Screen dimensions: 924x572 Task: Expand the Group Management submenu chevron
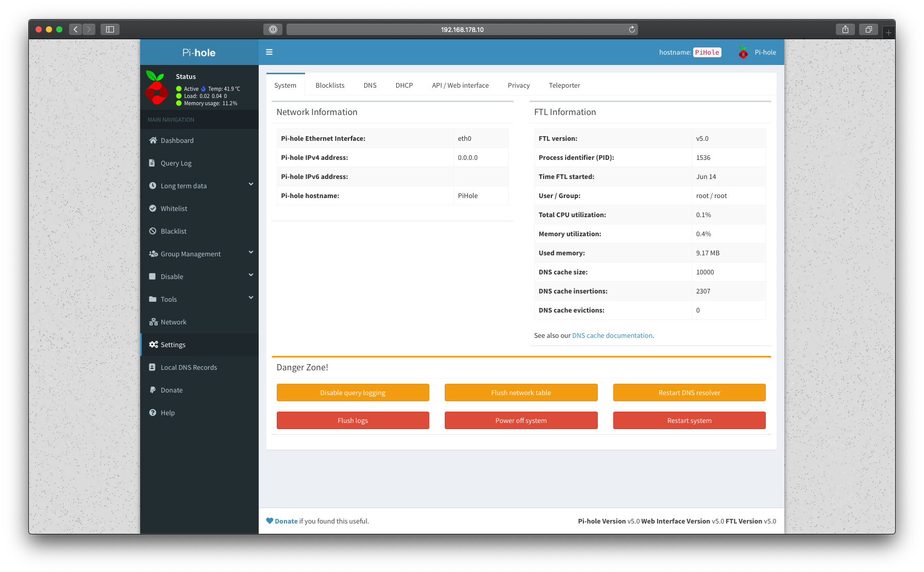[x=251, y=252]
